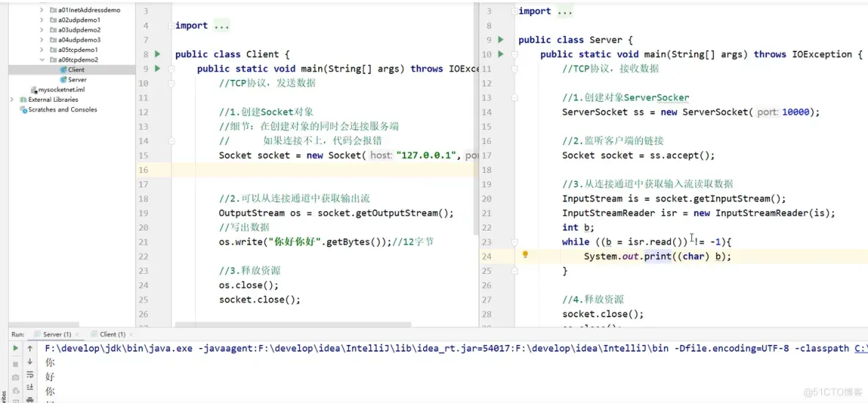Click 'OutputStream os = socket.getOutputStream();' line

[336, 213]
